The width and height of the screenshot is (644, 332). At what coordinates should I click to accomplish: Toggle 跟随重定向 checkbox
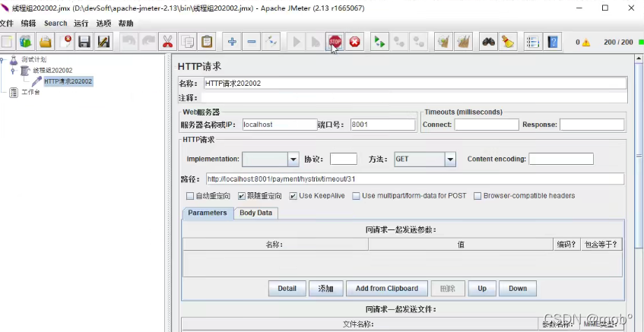tap(242, 196)
